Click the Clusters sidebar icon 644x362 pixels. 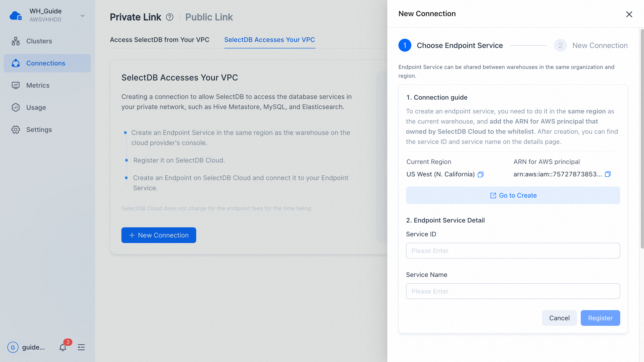click(15, 41)
